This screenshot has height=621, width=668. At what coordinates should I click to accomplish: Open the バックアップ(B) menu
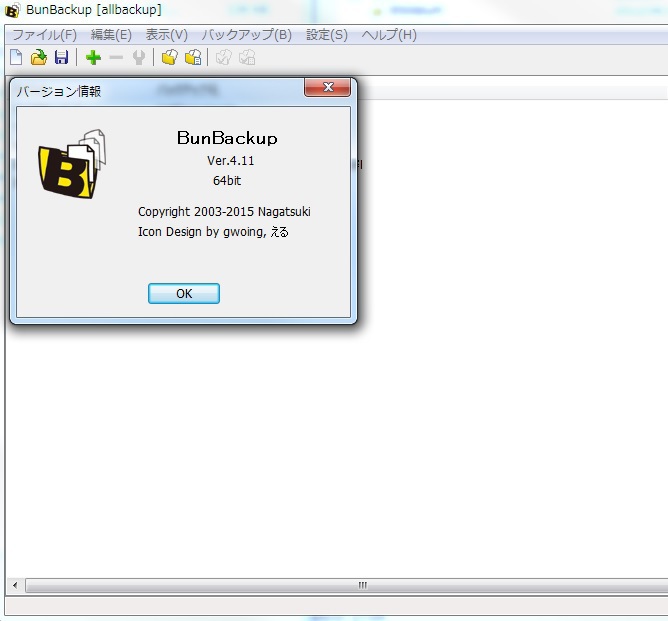[247, 34]
